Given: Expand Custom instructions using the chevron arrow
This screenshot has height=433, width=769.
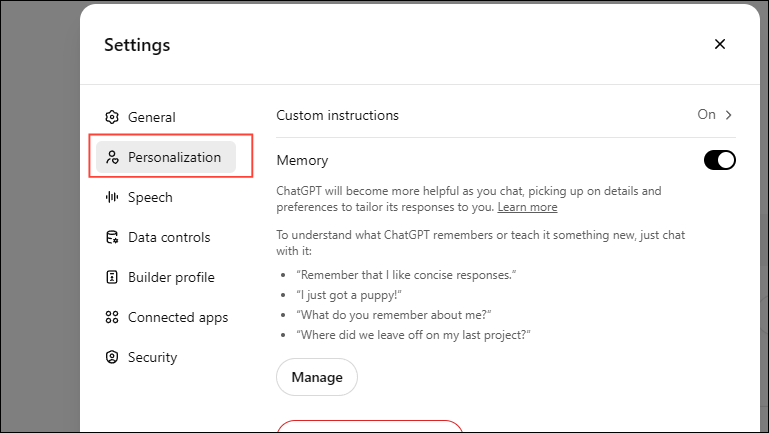Looking at the screenshot, I should click(x=729, y=115).
